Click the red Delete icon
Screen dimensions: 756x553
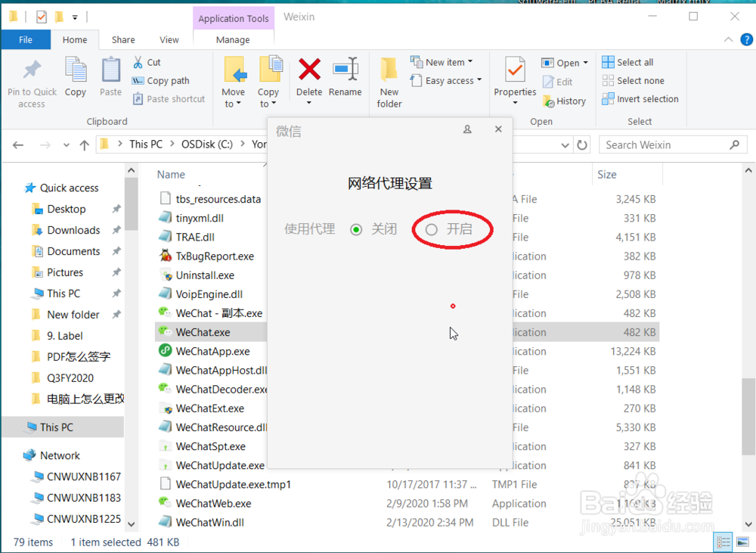[x=309, y=69]
